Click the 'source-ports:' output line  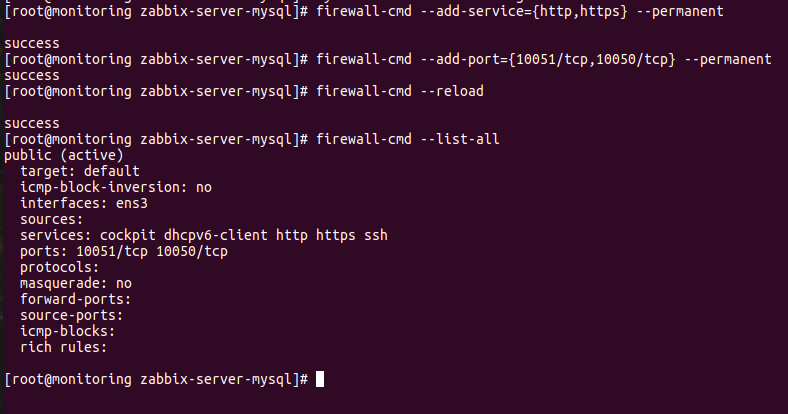click(72, 316)
